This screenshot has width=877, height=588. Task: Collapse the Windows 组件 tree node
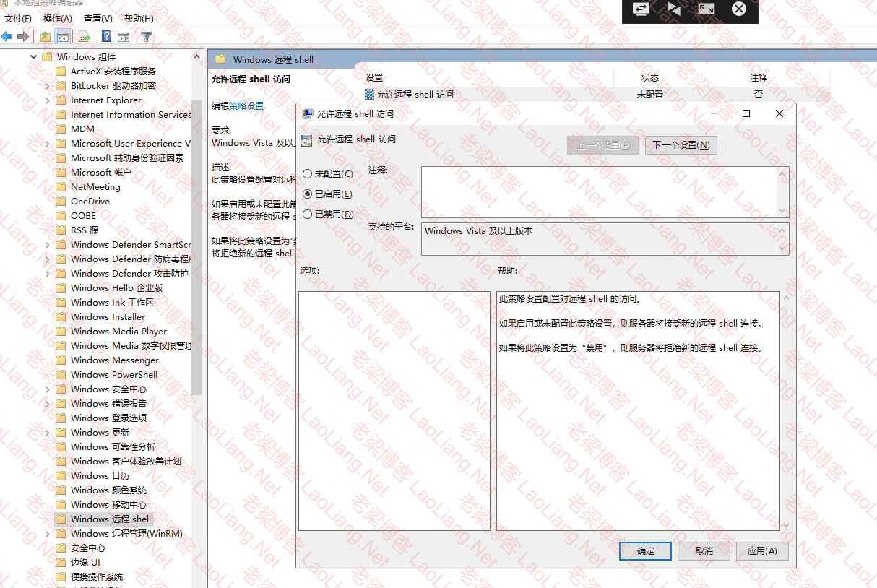[x=33, y=57]
